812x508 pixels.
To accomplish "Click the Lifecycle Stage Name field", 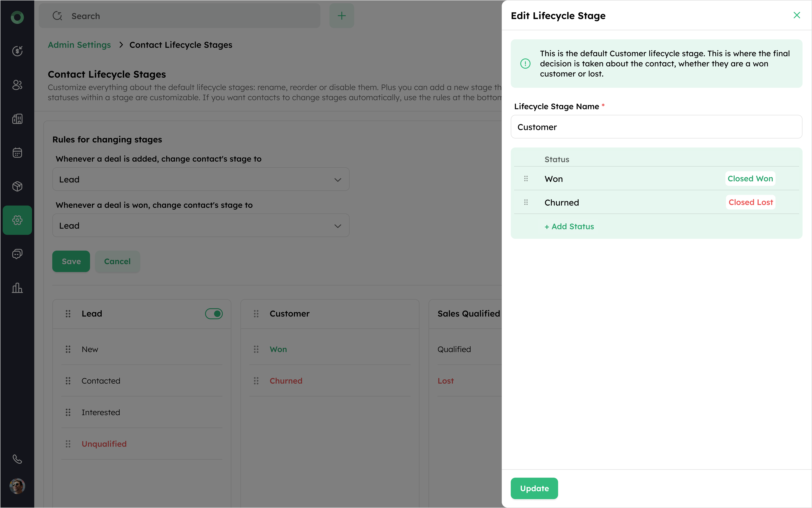I will 656,127.
